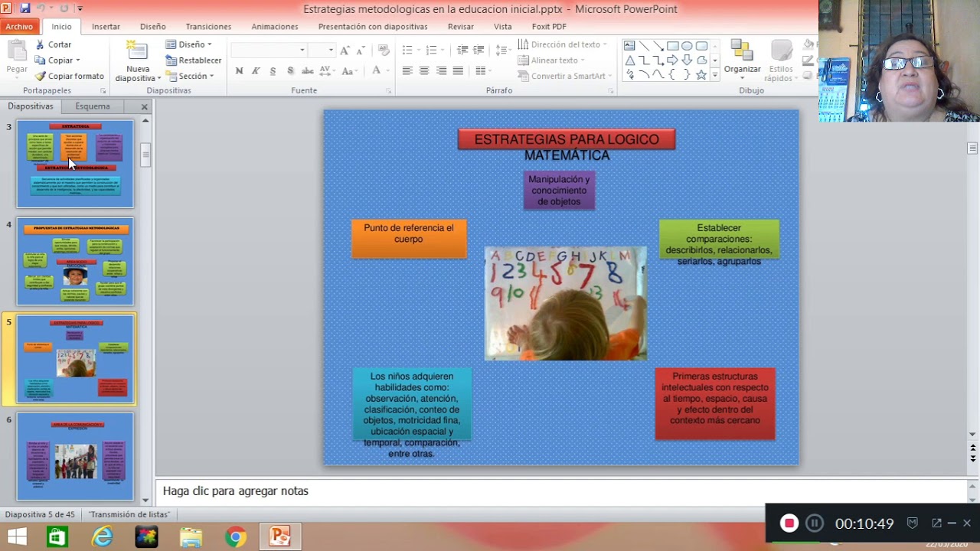
Task: Align text right in Párrafo group
Action: click(x=441, y=70)
